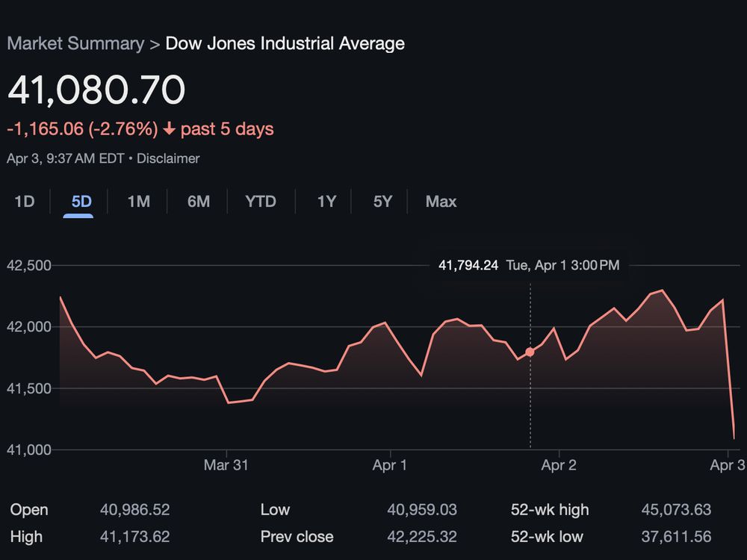747x560 pixels.
Task: Click the 41,794.24 tooltip label
Action: click(468, 265)
